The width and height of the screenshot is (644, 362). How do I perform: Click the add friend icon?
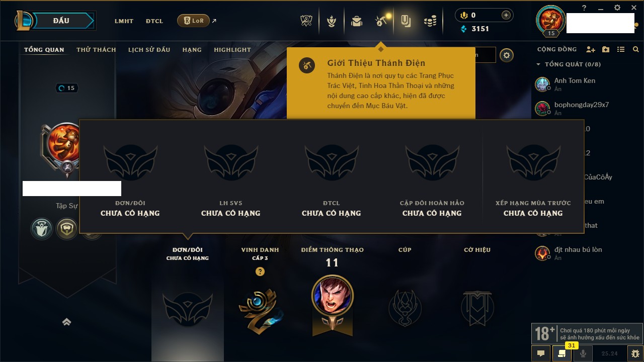click(x=591, y=49)
